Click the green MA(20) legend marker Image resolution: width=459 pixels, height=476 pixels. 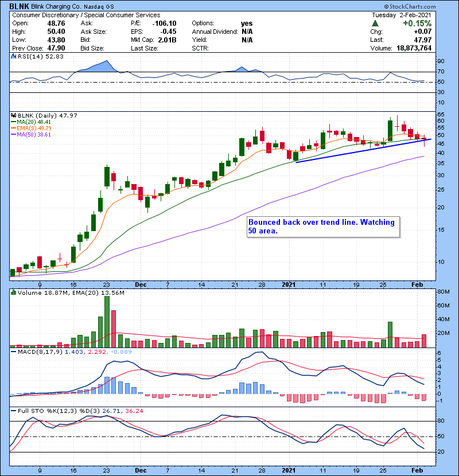(13, 122)
